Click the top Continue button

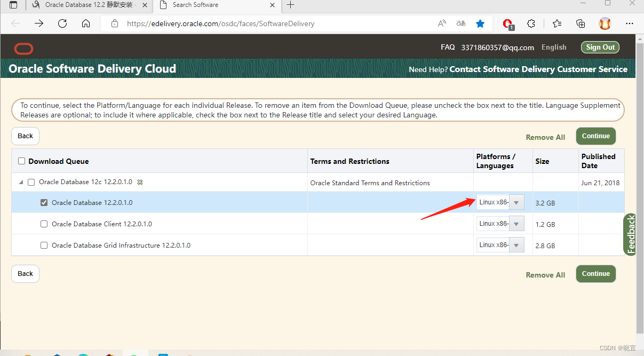[596, 136]
